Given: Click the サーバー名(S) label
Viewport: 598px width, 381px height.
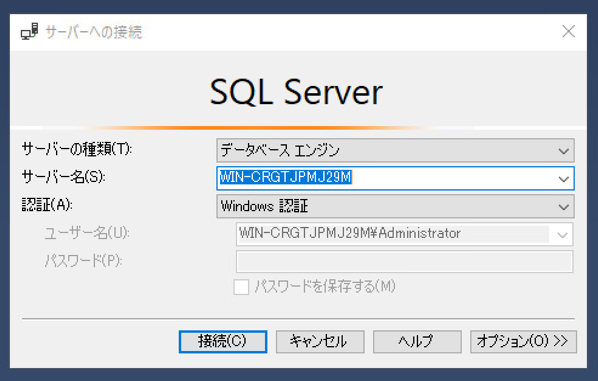Looking at the screenshot, I should [x=63, y=177].
